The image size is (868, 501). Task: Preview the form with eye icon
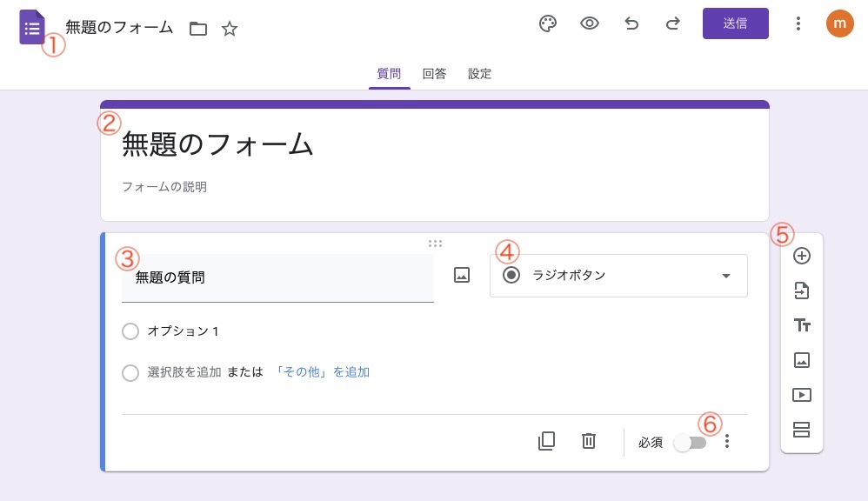pos(590,23)
